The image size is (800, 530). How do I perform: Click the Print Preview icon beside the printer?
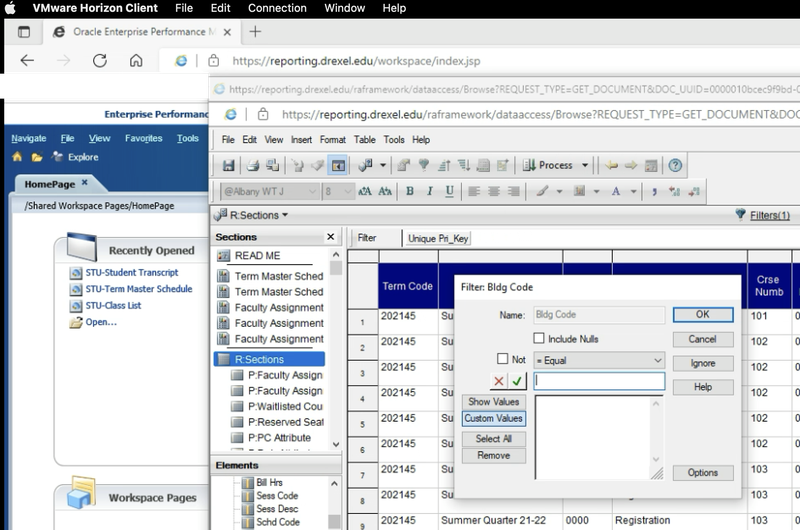(x=272, y=165)
